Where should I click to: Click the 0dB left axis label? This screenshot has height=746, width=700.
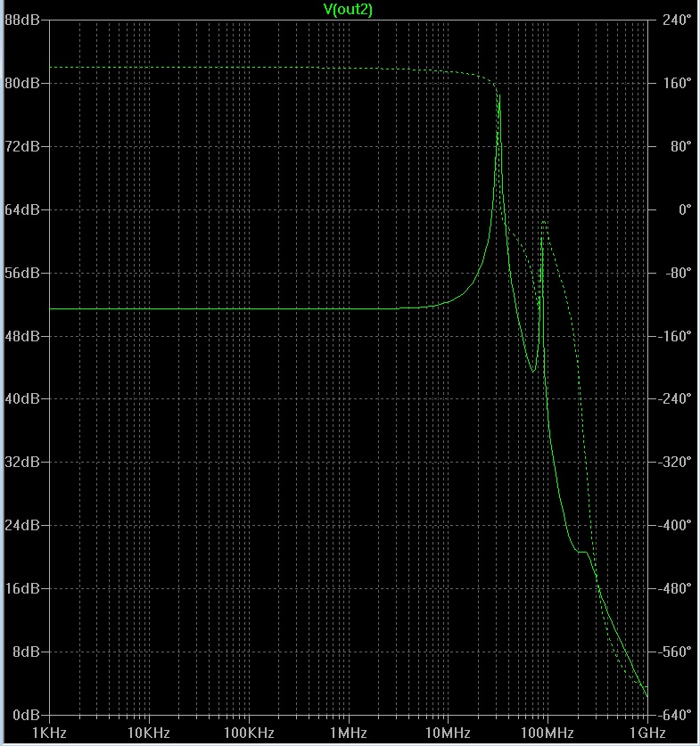click(x=26, y=715)
